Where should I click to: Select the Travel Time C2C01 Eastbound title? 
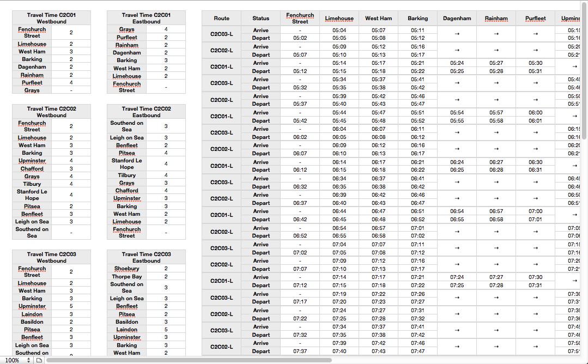146,18
